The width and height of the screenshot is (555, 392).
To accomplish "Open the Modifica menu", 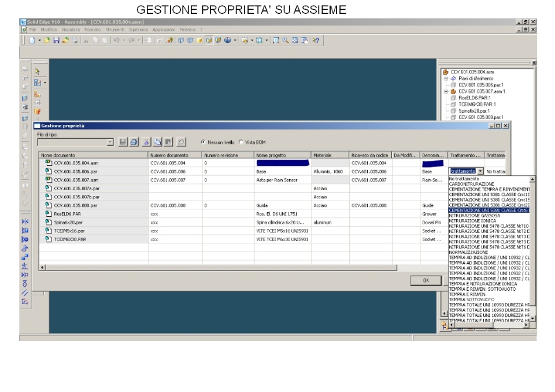I will [x=49, y=29].
